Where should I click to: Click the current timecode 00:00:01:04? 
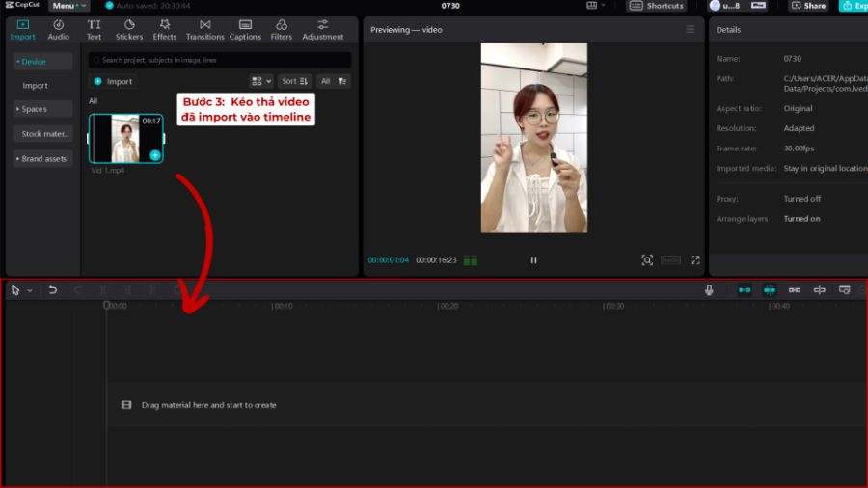(388, 260)
